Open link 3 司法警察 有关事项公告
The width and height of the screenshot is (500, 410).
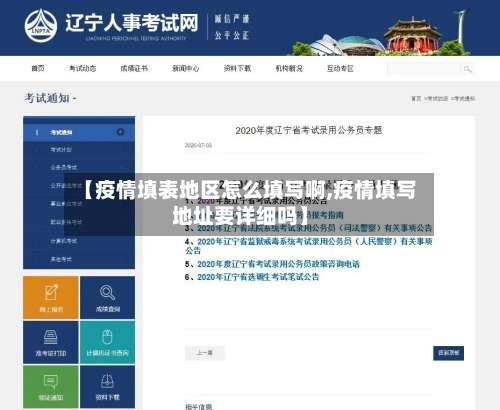315,228
